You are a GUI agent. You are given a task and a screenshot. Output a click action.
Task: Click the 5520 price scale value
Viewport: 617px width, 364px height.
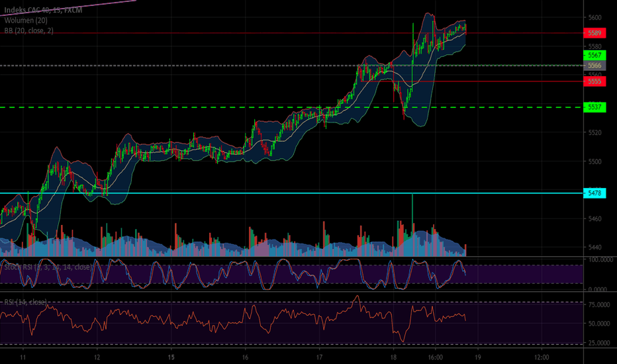click(x=594, y=132)
